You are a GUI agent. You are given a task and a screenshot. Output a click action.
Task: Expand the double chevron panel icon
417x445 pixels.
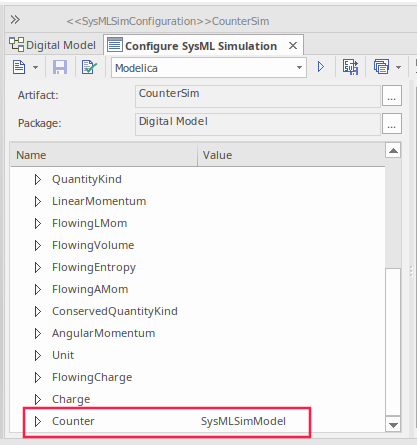(15, 20)
